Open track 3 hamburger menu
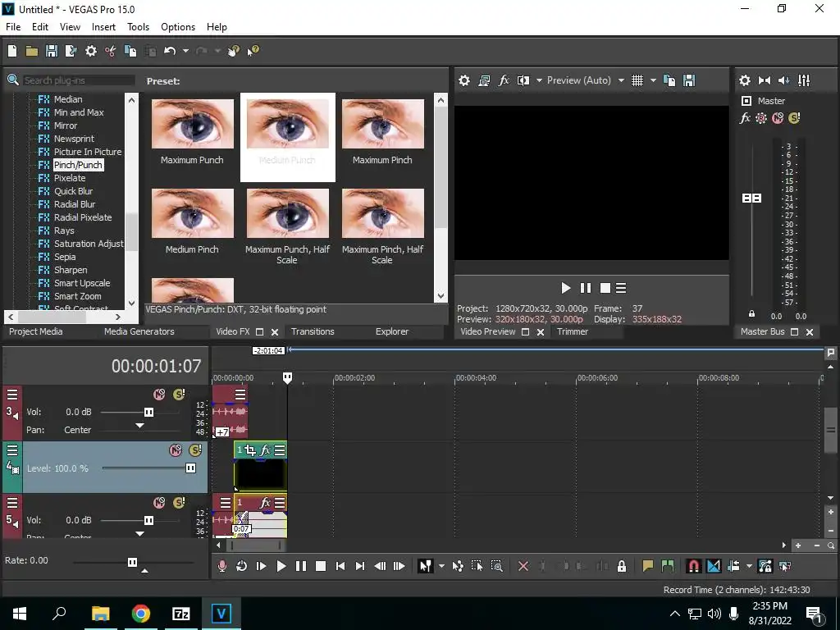The image size is (840, 630). click(12, 395)
